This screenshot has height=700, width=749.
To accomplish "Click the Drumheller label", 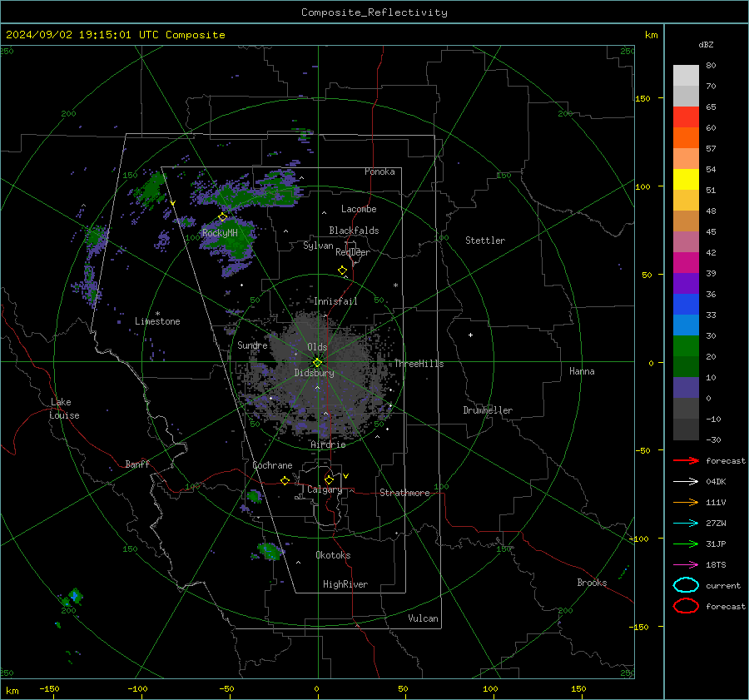I will pyautogui.click(x=488, y=410).
